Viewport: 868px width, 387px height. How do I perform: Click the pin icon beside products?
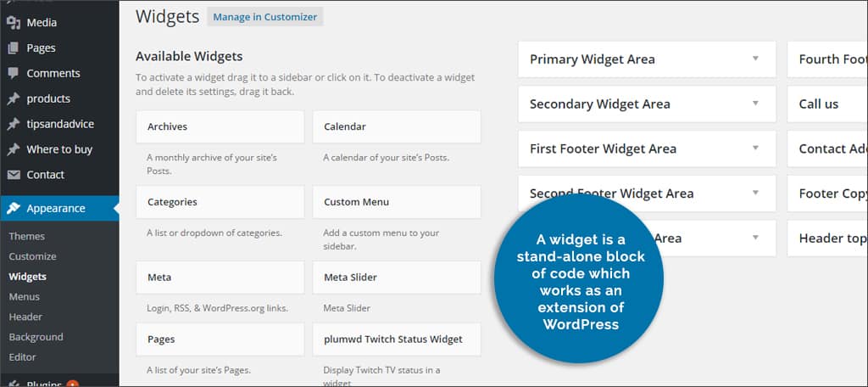click(14, 98)
